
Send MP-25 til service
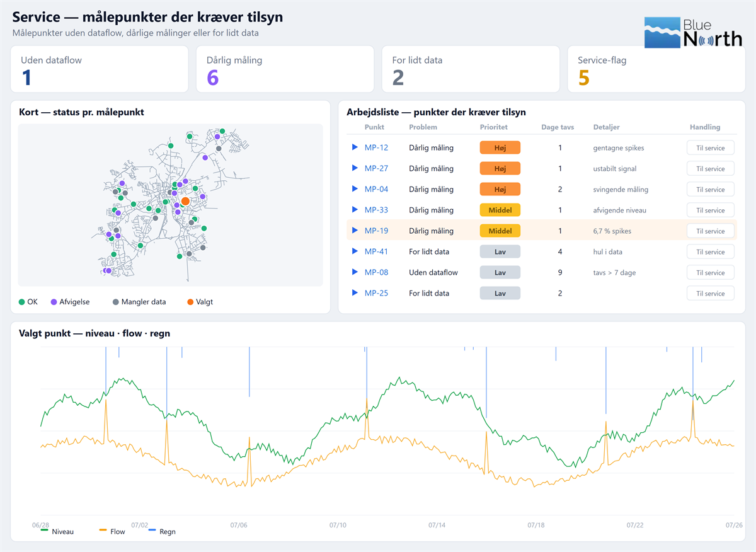point(710,294)
